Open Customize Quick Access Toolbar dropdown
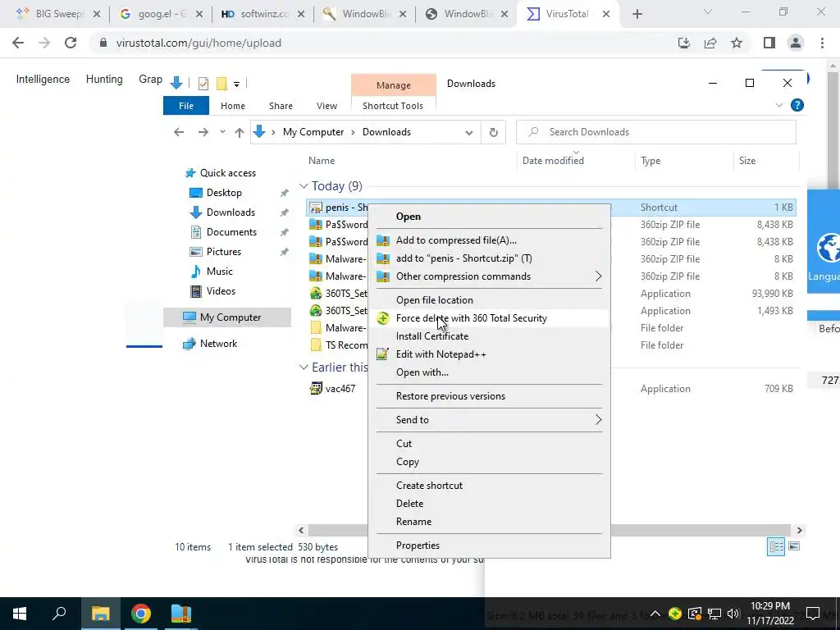The image size is (840, 630). tap(236, 84)
